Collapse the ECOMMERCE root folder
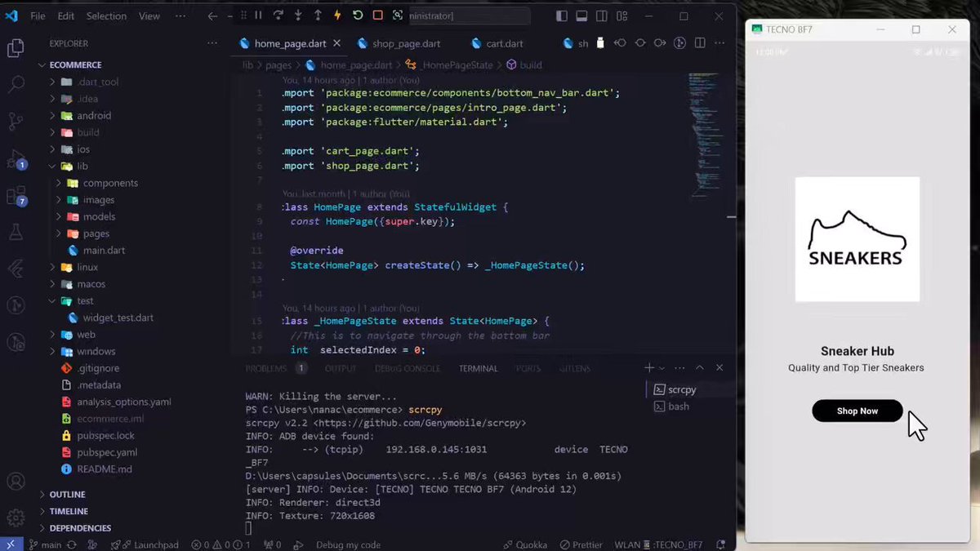Image resolution: width=980 pixels, height=551 pixels. (75, 64)
